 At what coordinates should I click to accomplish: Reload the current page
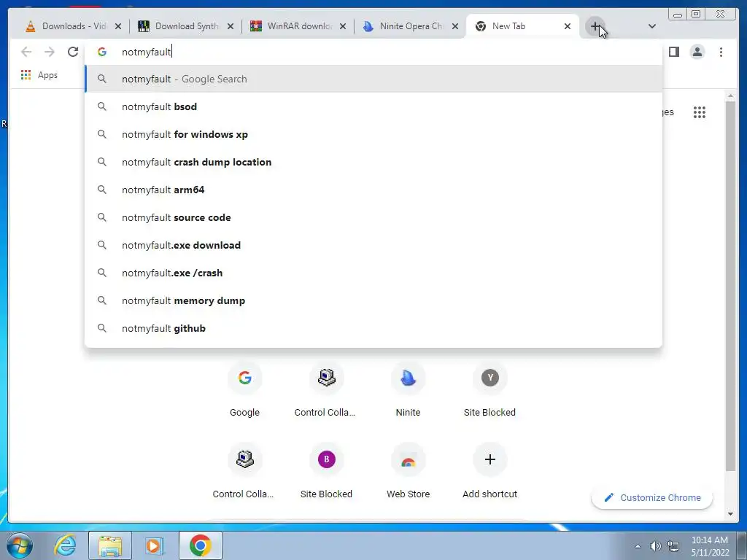(x=73, y=52)
